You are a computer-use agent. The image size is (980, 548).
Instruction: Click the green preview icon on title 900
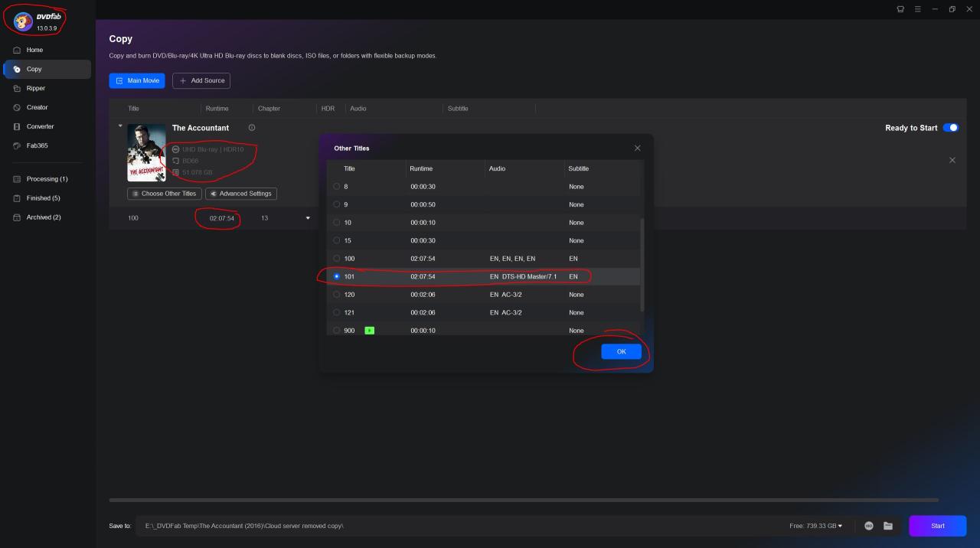tap(369, 331)
